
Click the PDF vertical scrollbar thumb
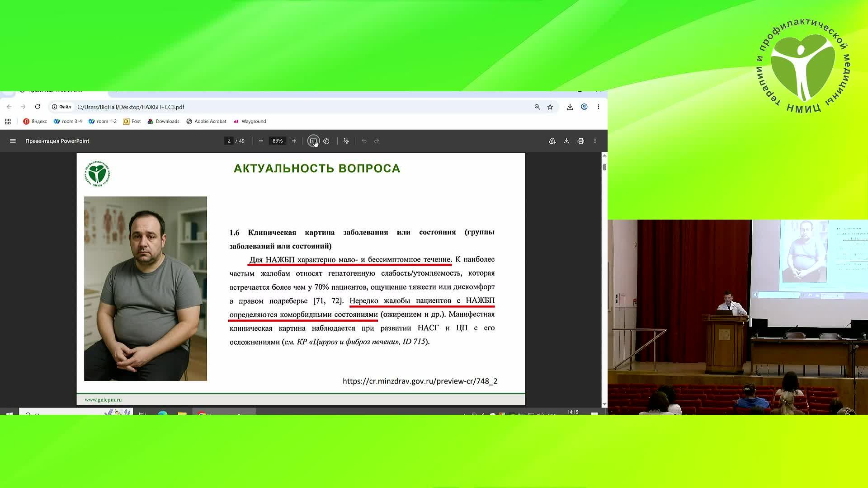[x=604, y=167]
